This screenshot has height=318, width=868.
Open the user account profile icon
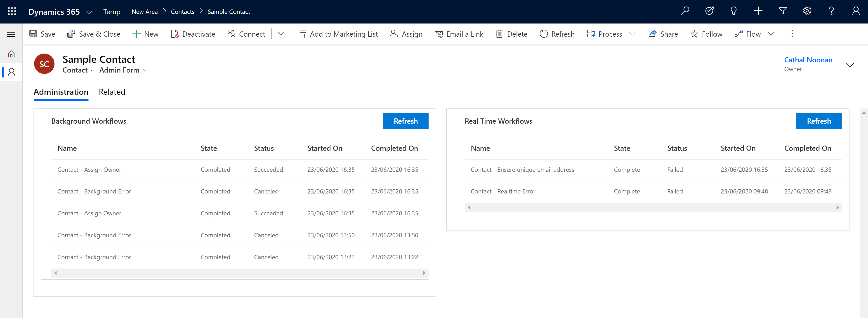click(856, 11)
